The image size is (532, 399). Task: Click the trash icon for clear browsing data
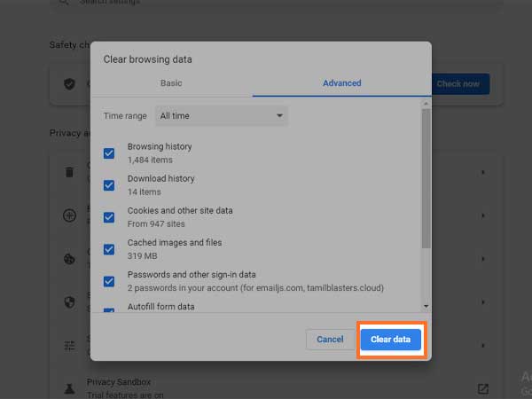69,172
